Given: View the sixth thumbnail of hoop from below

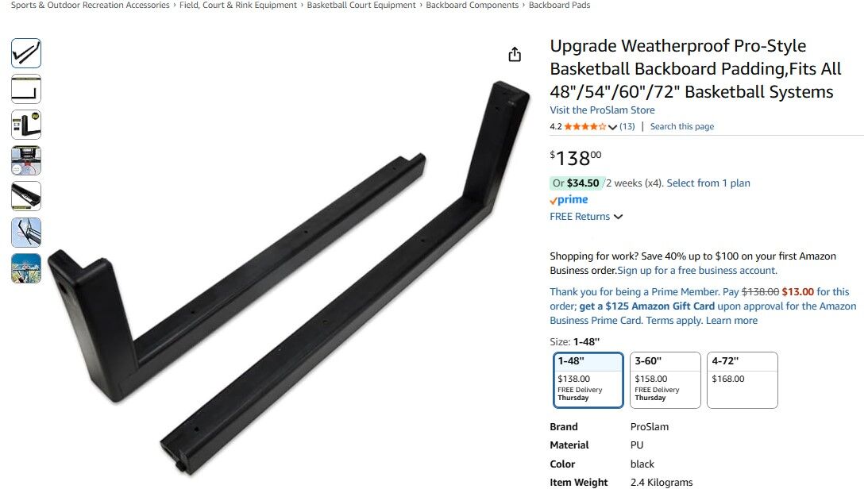Looking at the screenshot, I should point(26,233).
